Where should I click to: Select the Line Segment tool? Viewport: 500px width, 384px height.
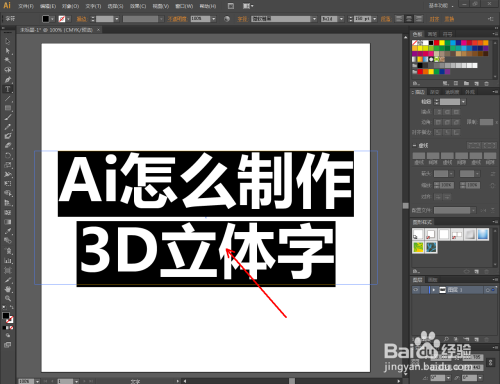(x=8, y=99)
